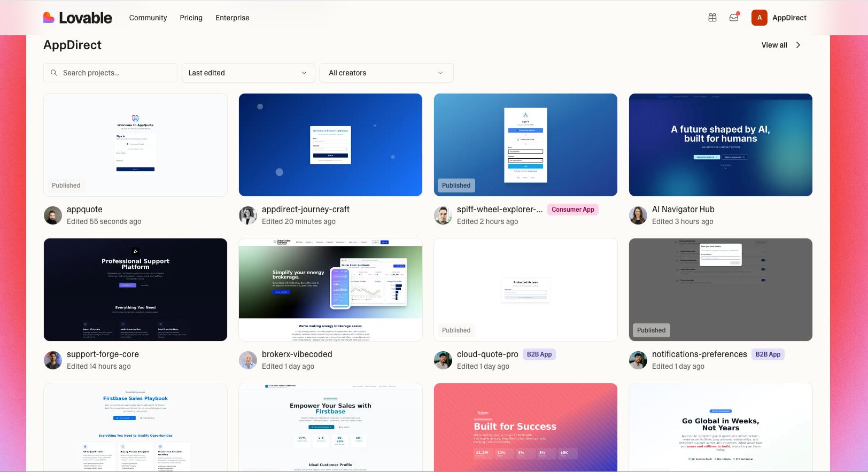Click the Lovable heart logo icon
This screenshot has width=868, height=472.
click(49, 18)
